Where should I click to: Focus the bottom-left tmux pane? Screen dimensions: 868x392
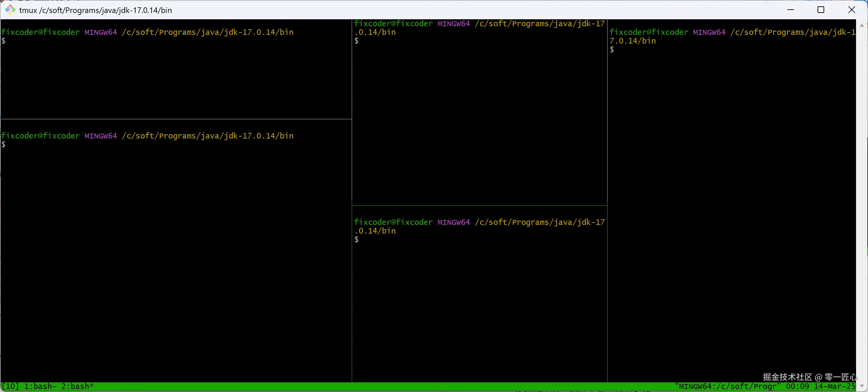tap(175, 256)
